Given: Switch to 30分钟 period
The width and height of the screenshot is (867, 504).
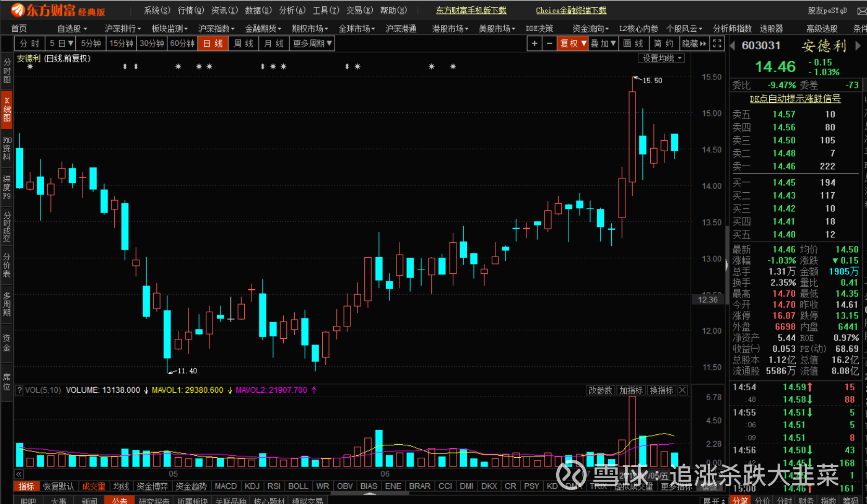Looking at the screenshot, I should [x=152, y=44].
